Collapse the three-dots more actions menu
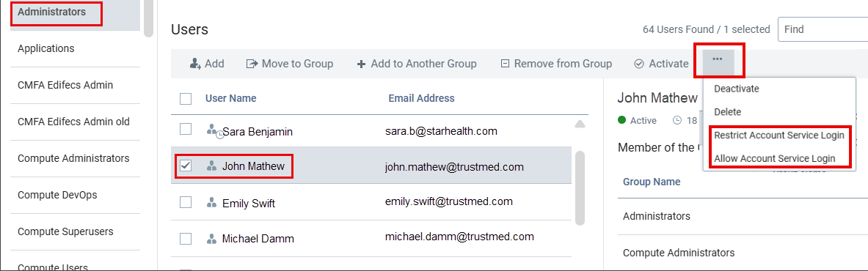The width and height of the screenshot is (868, 271). coord(718,60)
